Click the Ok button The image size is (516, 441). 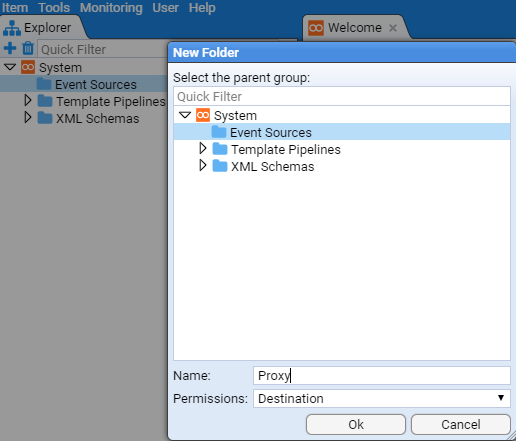point(356,424)
